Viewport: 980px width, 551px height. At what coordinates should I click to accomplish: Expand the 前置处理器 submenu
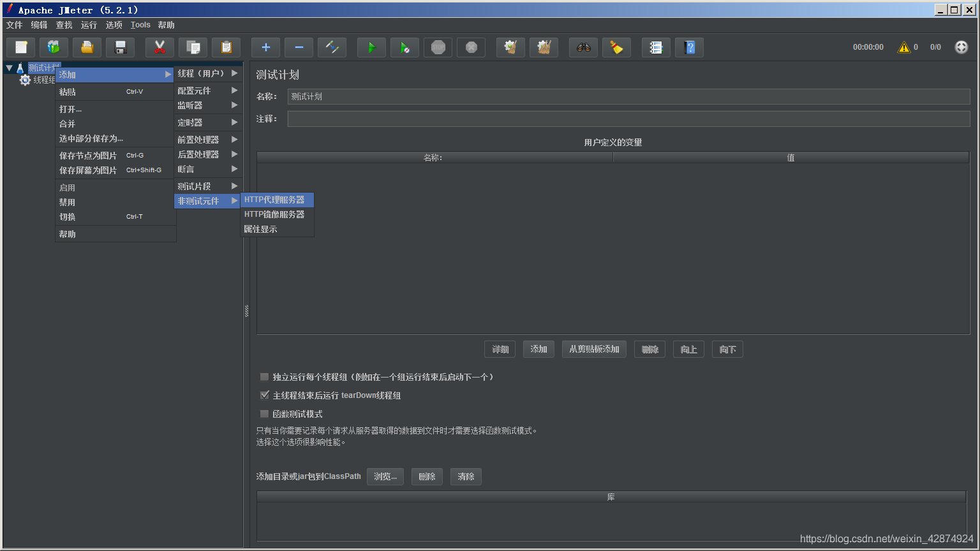(x=207, y=140)
